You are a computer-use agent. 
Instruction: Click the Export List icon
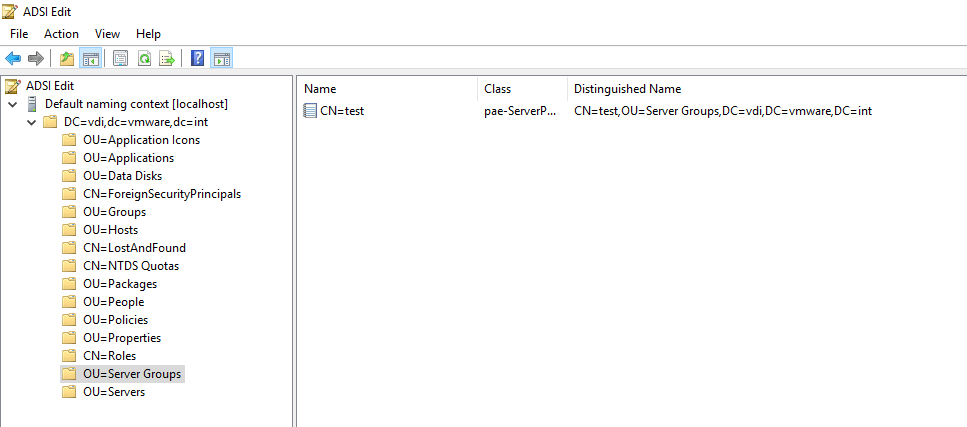click(168, 59)
